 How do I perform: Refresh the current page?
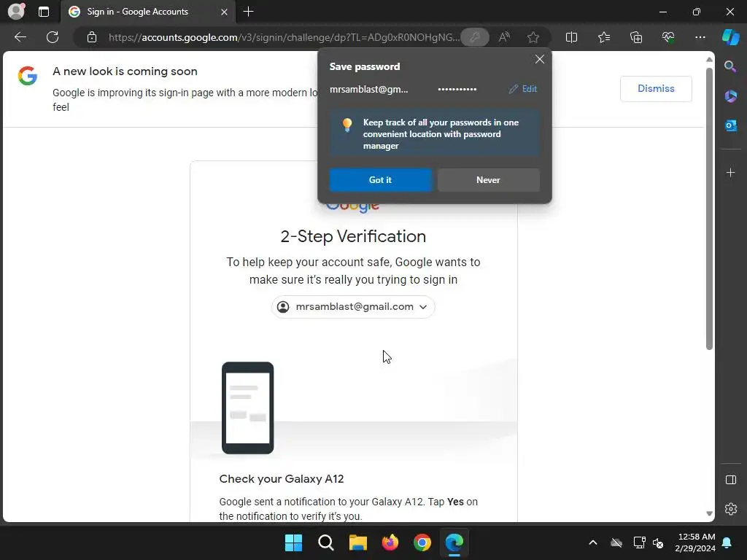click(x=53, y=37)
